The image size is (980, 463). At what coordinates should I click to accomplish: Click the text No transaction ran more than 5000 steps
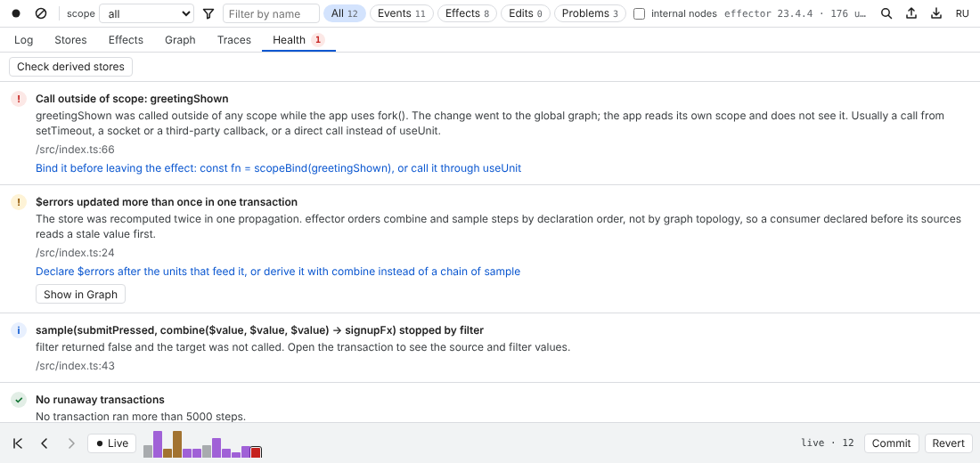[141, 416]
